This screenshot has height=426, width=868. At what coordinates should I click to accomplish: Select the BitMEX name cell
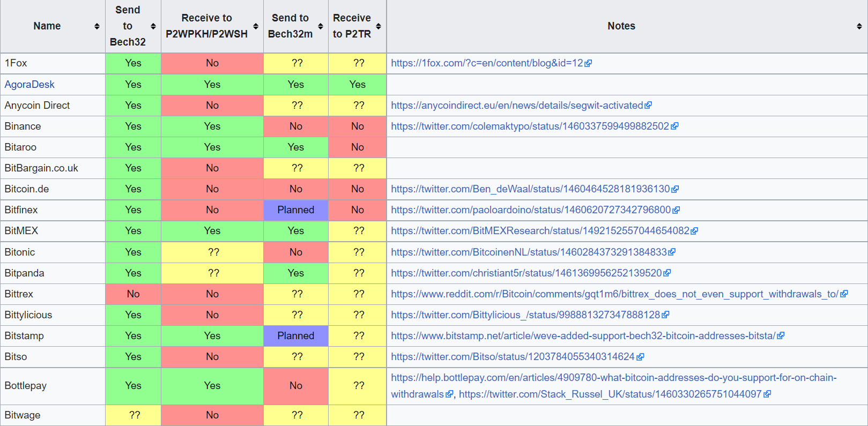pos(53,231)
